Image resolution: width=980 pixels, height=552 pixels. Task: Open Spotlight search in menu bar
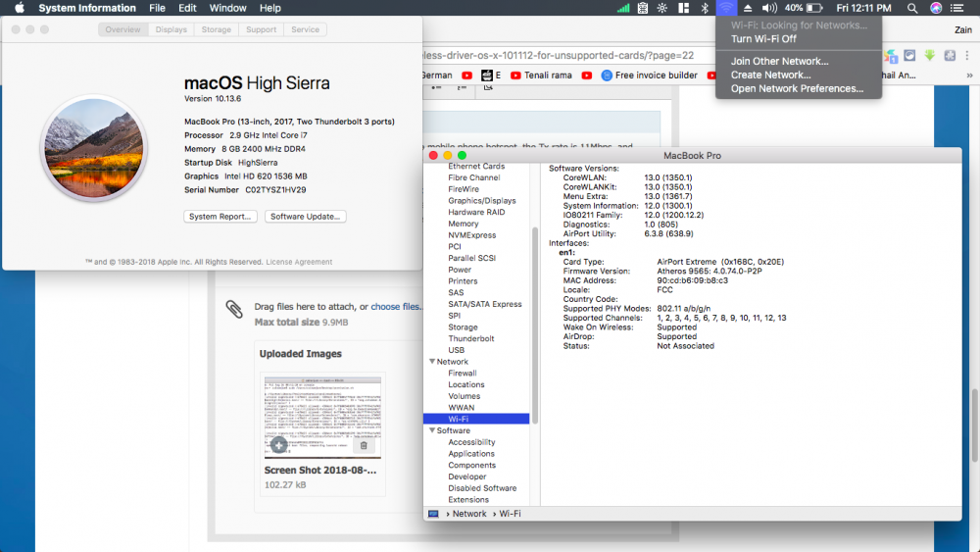[911, 8]
